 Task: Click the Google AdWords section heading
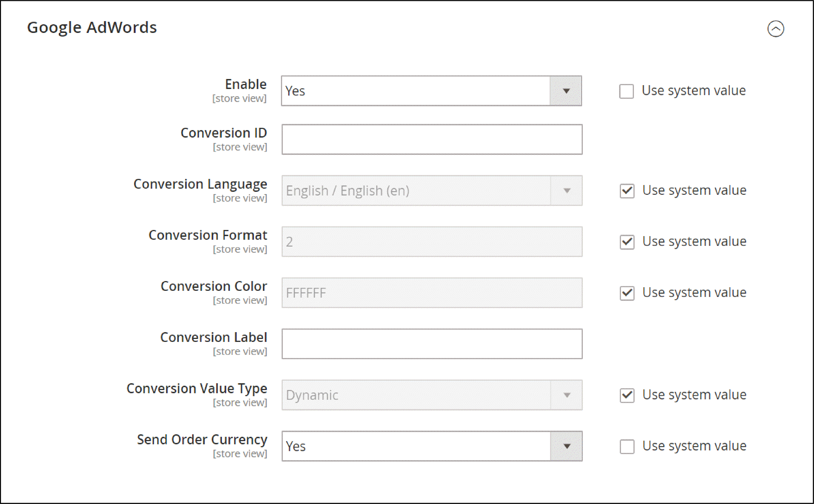92,28
